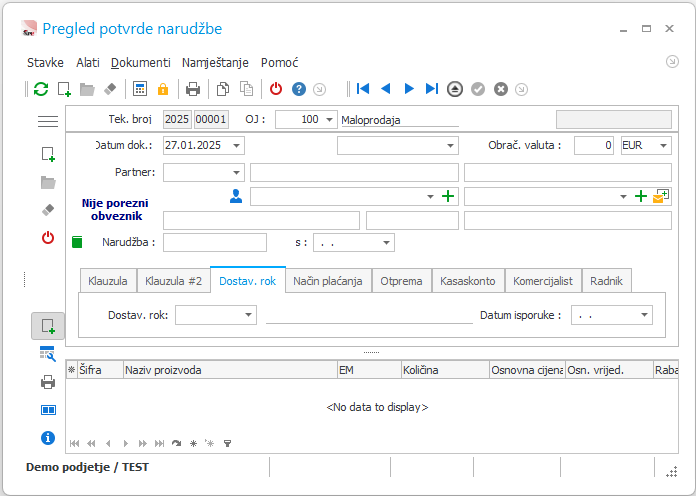
Task: Click the sidebar printer icon
Action: [x=48, y=382]
